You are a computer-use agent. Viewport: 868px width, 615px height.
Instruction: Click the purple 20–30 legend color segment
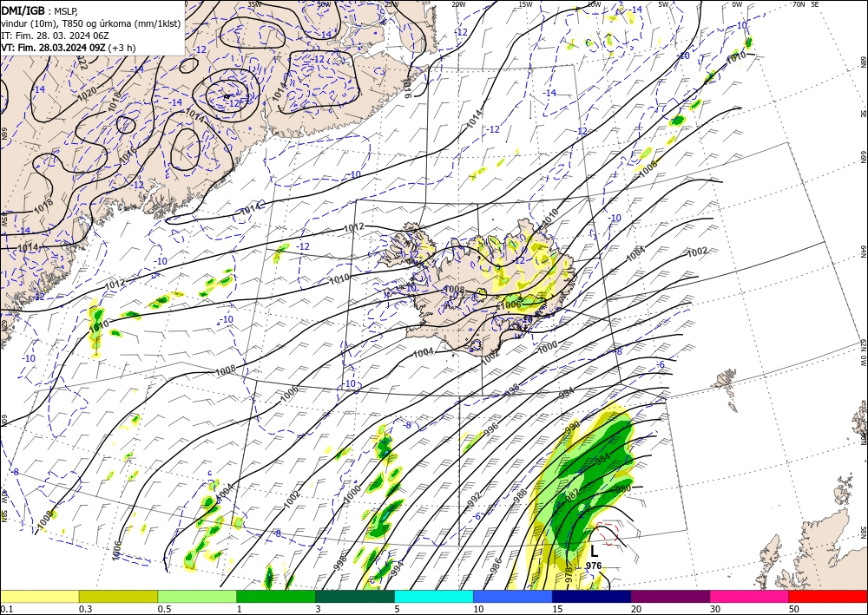tap(670, 596)
